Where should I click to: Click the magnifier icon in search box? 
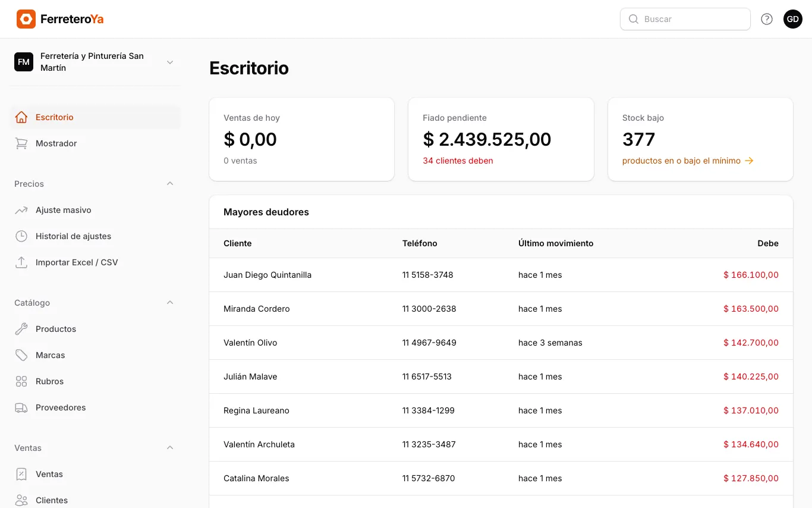click(x=634, y=19)
